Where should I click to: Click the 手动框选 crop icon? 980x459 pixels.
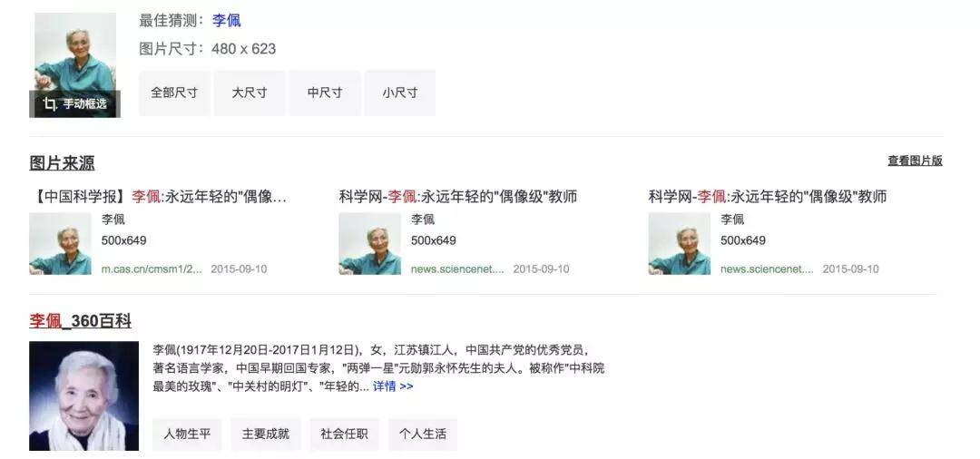[x=49, y=104]
